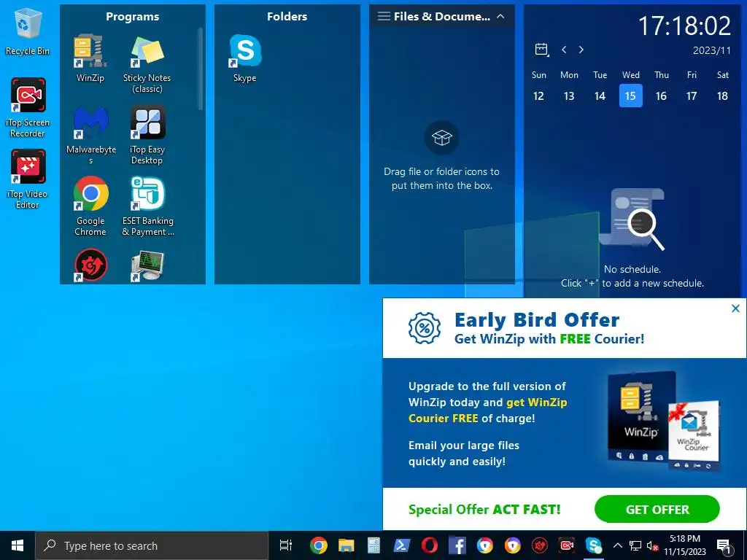Open the Sticky Notes (classic) shortcut

click(x=147, y=63)
